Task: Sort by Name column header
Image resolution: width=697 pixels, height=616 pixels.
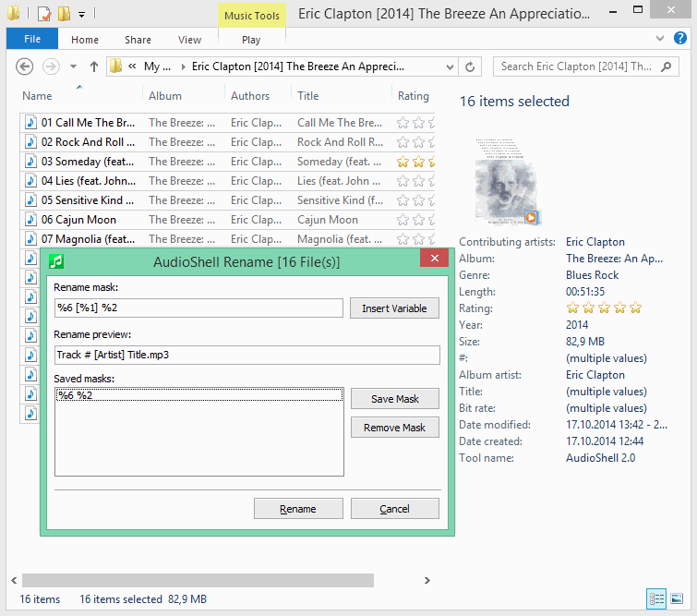Action: coord(37,96)
